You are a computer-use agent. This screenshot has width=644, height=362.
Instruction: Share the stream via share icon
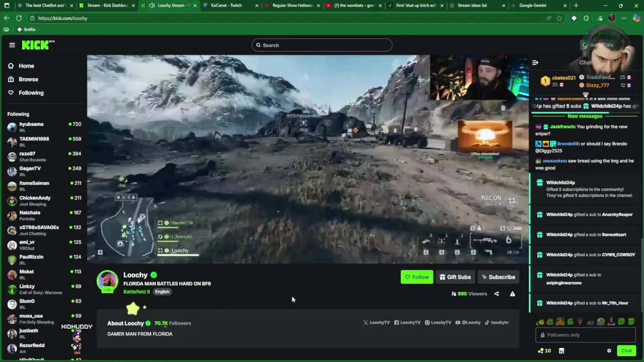click(x=496, y=294)
